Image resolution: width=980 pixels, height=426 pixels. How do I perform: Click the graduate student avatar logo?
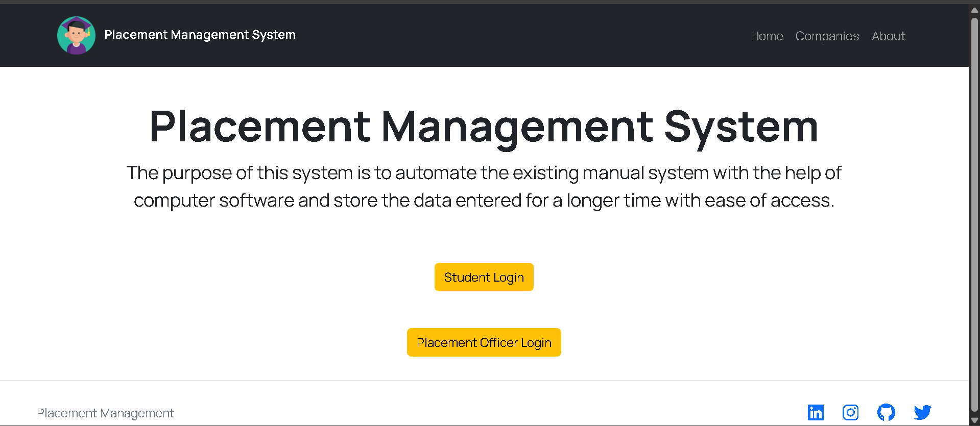tap(76, 35)
